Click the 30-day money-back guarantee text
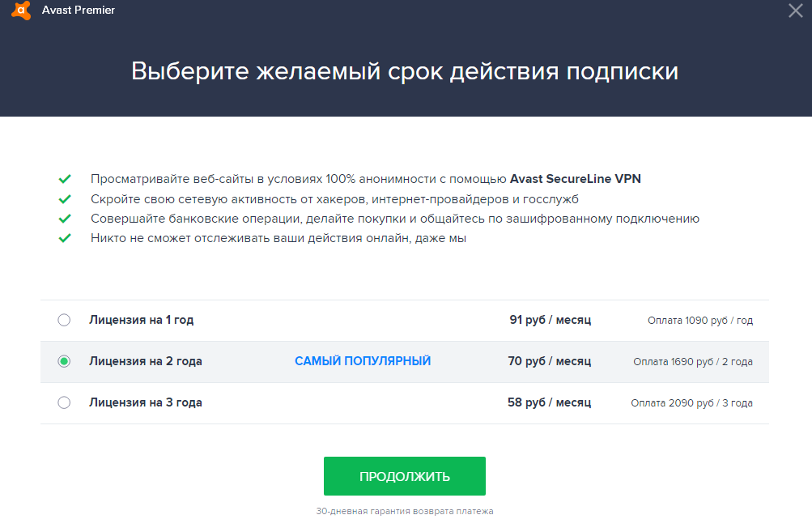 [405, 511]
